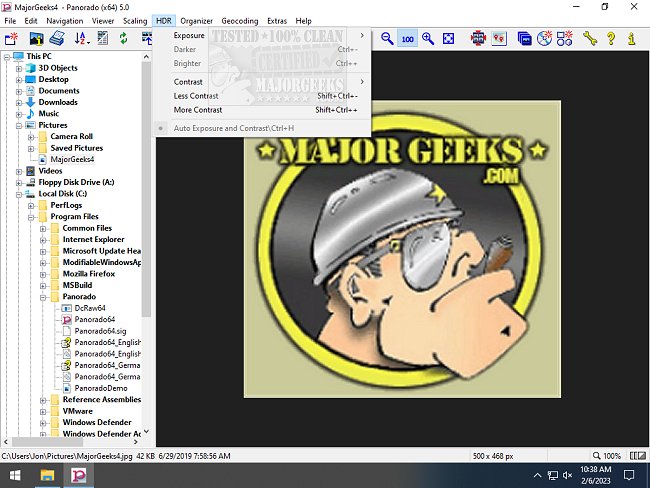Screen dimensions: 650x488
Task: Choose Less Contrast from HDR menu
Action: (262, 96)
